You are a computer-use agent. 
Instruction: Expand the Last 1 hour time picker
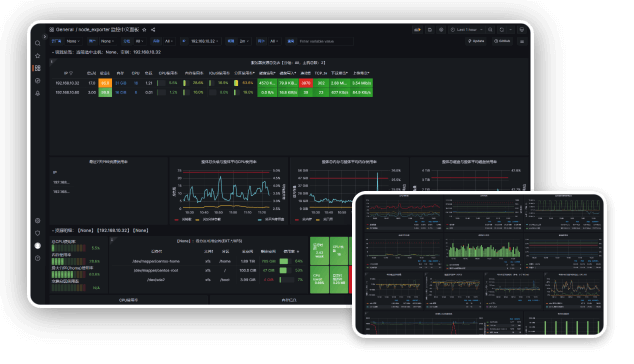[x=467, y=30]
